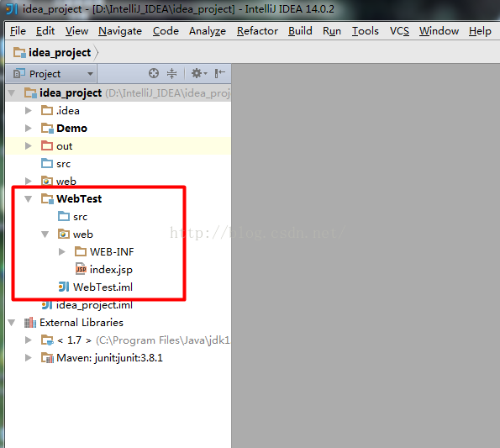
Task: Click the src folder icon under WebTest
Action: (x=64, y=216)
